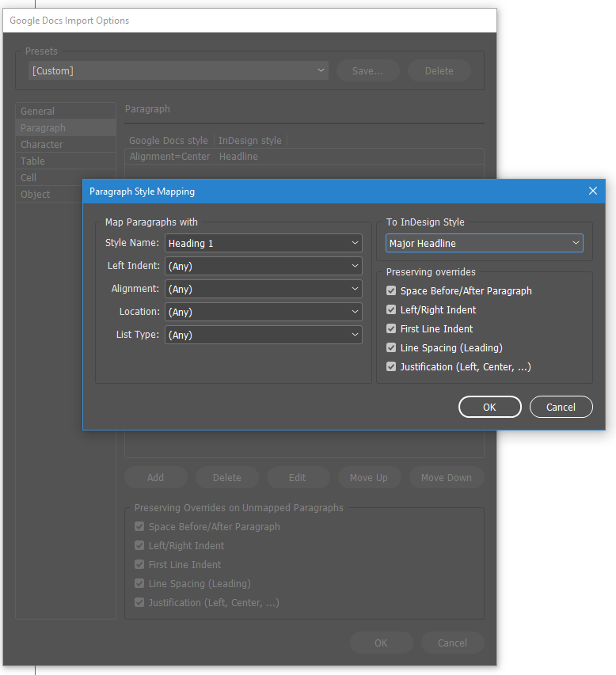The height and width of the screenshot is (675, 616).
Task: Click the InDesign style column header
Action: 250,140
